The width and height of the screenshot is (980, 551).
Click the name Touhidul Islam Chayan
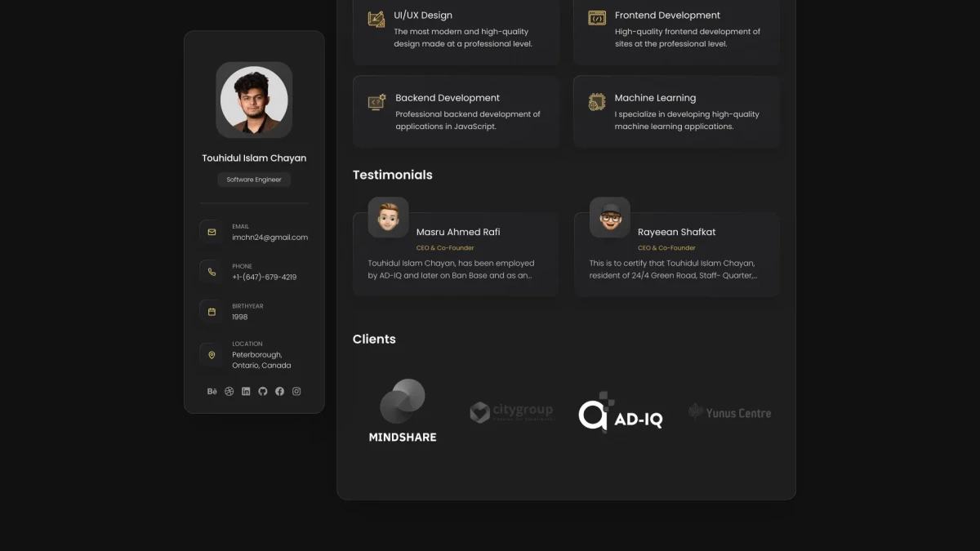(254, 158)
